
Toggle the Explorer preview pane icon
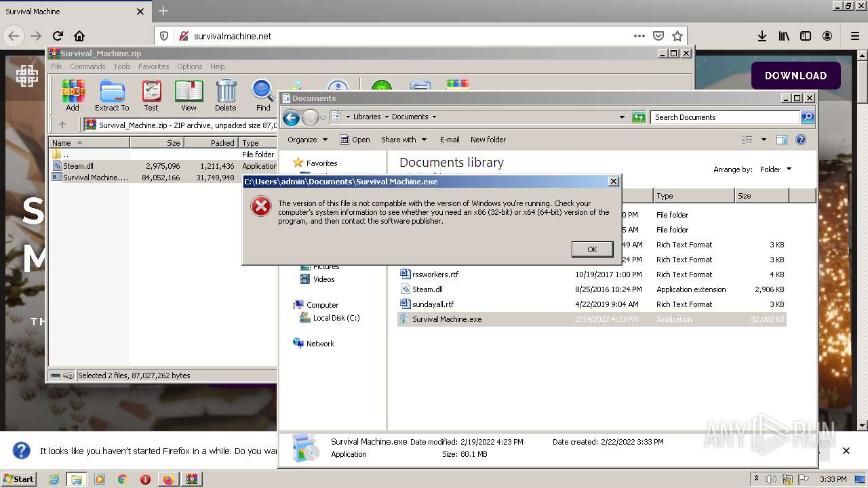(x=782, y=140)
